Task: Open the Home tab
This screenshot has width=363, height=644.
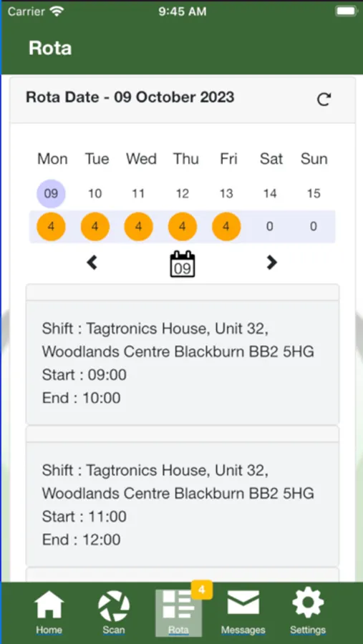Action: [49, 612]
